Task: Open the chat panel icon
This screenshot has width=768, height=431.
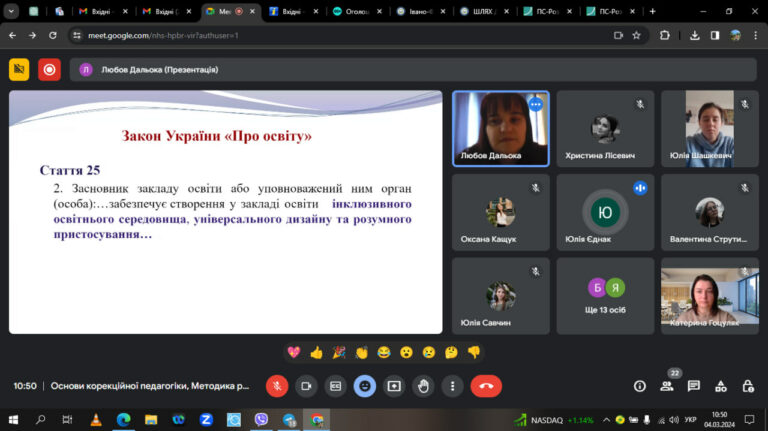Action: 694,386
